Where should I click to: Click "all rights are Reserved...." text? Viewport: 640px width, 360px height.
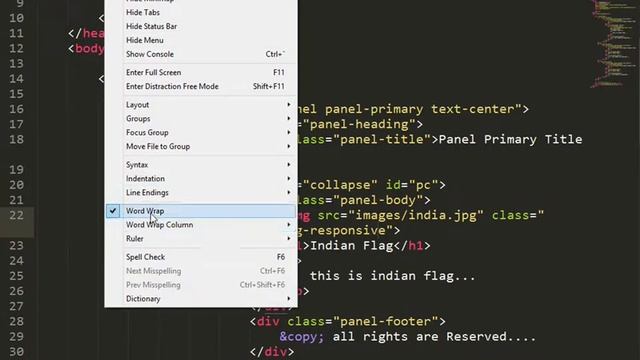coord(434,337)
